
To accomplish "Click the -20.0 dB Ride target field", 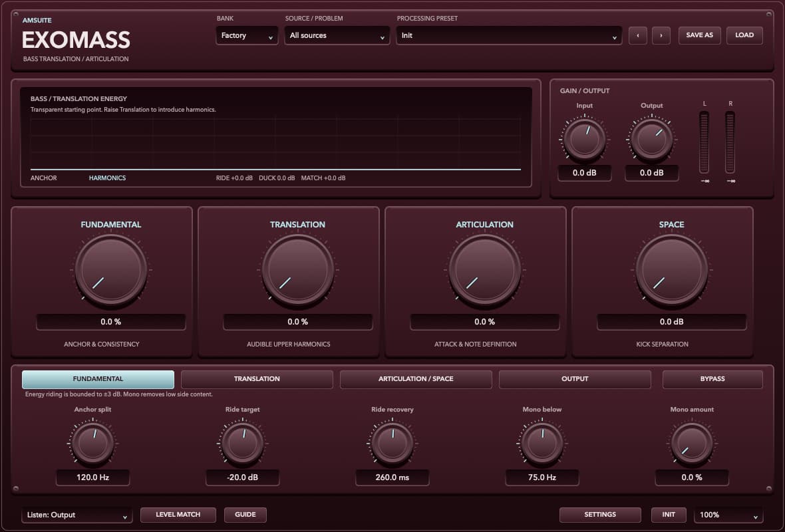I will (x=242, y=477).
